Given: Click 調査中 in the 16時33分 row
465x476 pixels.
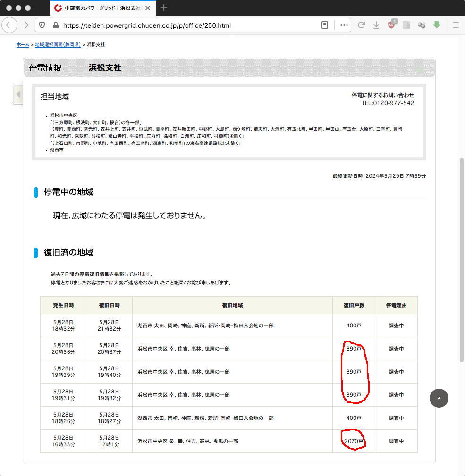Looking at the screenshot, I should pos(397,441).
